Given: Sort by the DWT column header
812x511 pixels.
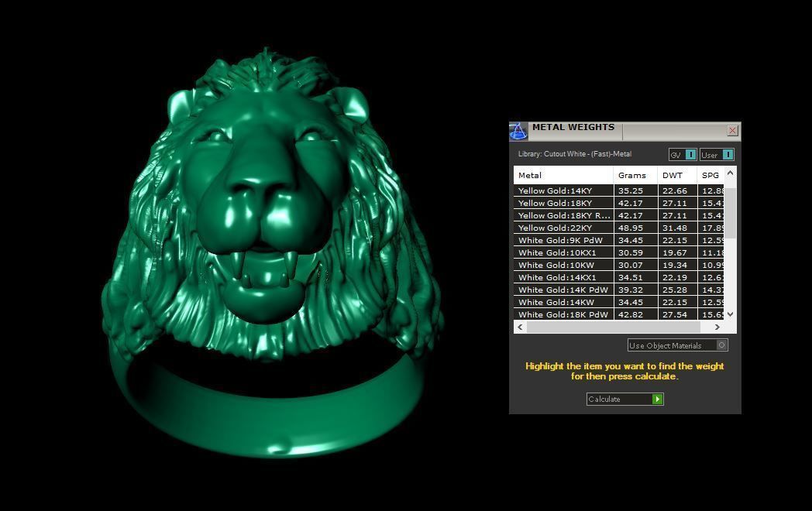Looking at the screenshot, I should pos(677,175).
